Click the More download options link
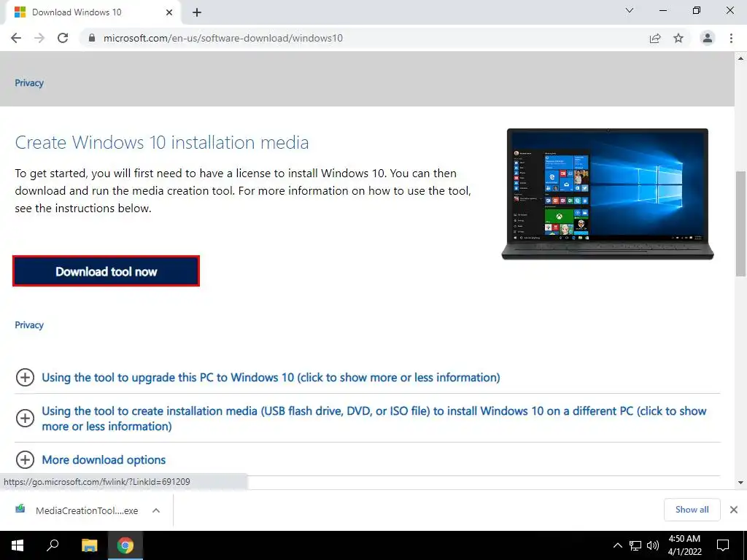This screenshot has width=747, height=560. pos(104,459)
